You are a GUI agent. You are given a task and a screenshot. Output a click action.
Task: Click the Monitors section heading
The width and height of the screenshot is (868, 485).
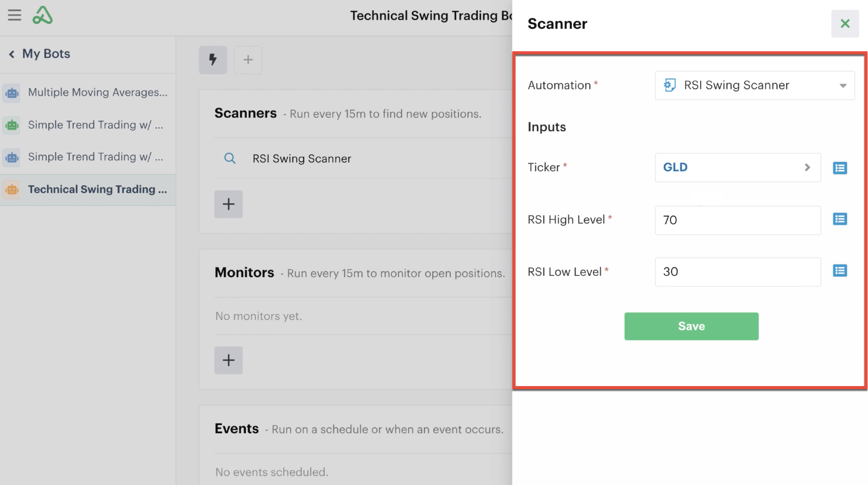pos(244,273)
